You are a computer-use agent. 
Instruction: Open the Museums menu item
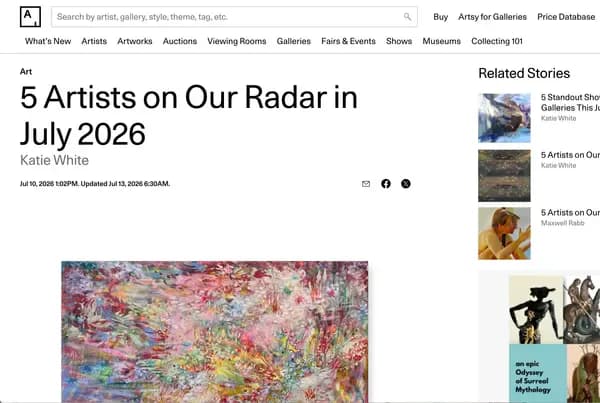[442, 41]
